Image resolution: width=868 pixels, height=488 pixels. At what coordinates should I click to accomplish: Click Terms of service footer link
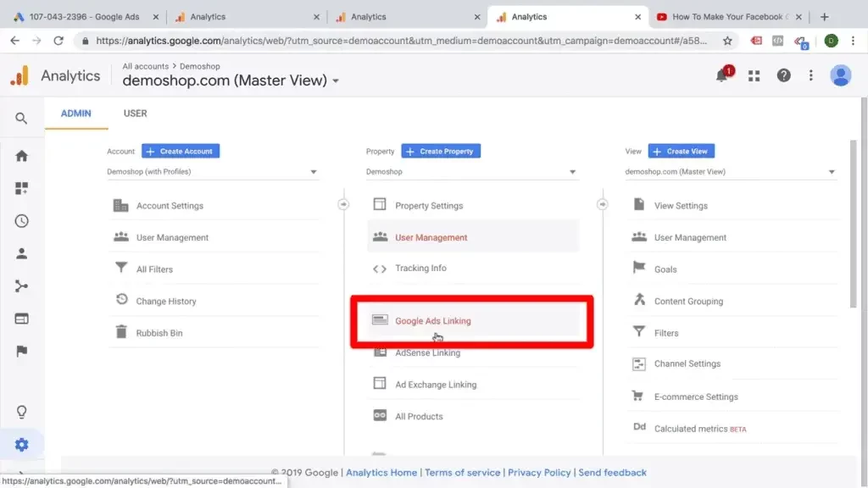pos(462,473)
